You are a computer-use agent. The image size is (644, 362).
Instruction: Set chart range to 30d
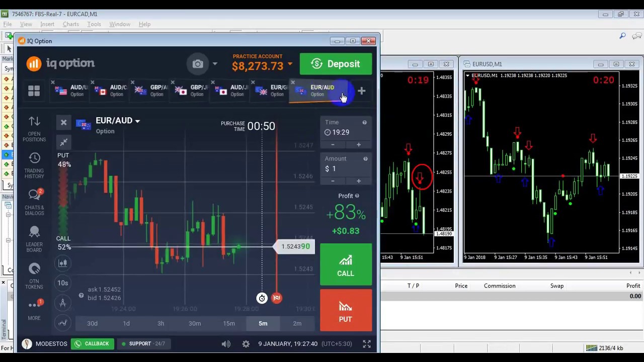coord(92,323)
